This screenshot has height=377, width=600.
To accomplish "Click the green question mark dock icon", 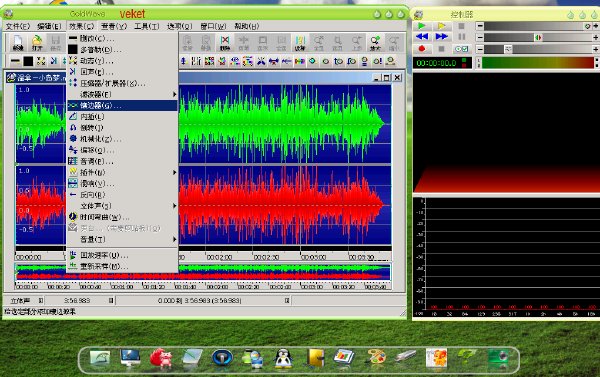I will 467,357.
